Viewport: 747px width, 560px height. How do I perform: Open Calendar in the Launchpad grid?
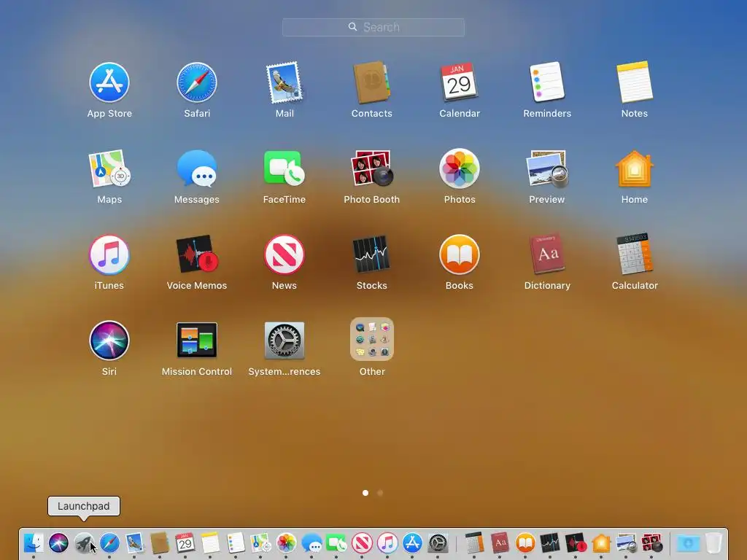click(x=460, y=82)
